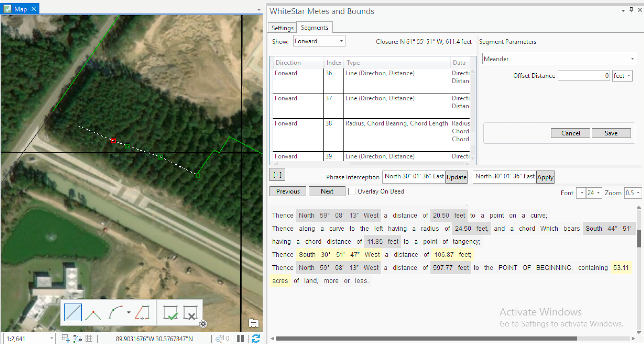Click the Save button

pyautogui.click(x=611, y=133)
